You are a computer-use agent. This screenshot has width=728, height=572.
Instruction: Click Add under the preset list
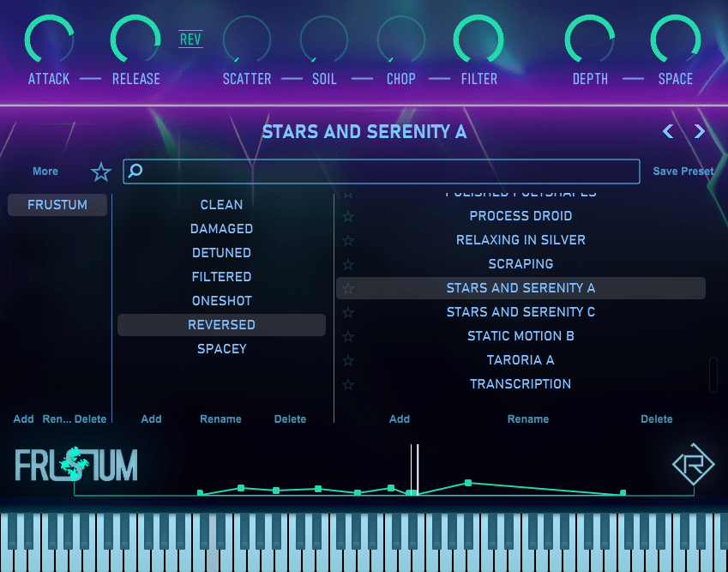(x=400, y=419)
